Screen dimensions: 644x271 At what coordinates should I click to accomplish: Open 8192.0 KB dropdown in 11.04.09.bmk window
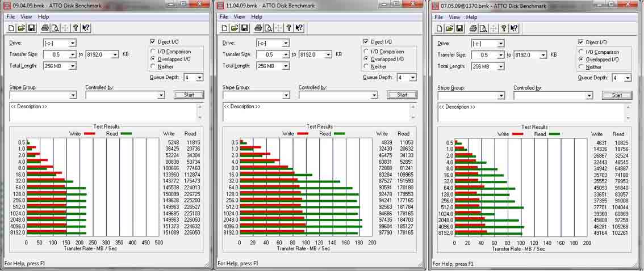tap(328, 54)
